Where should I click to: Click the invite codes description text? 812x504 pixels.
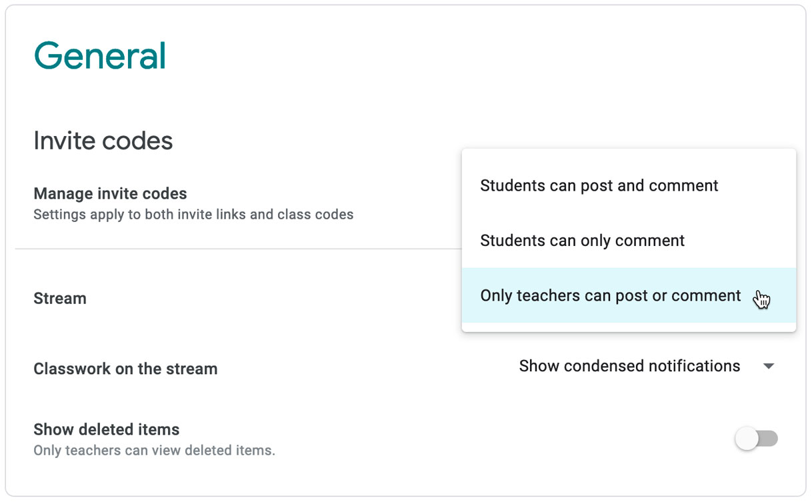coord(193,215)
